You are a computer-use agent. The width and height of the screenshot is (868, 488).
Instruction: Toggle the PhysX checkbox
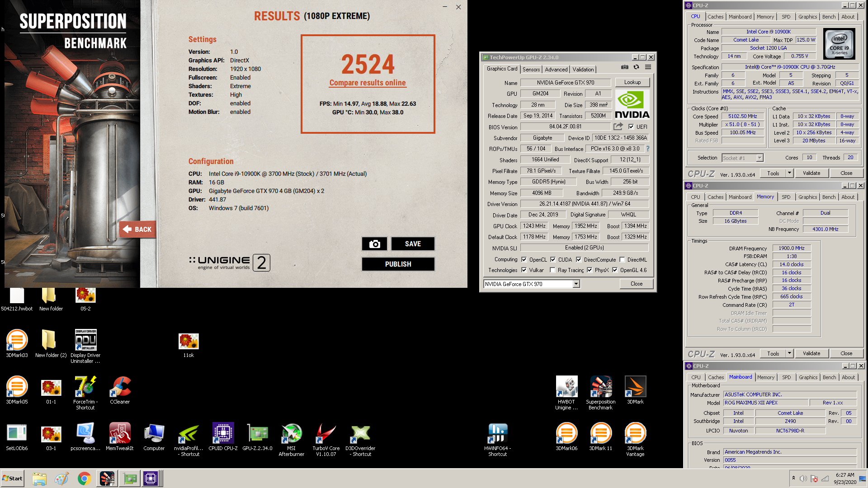point(590,270)
